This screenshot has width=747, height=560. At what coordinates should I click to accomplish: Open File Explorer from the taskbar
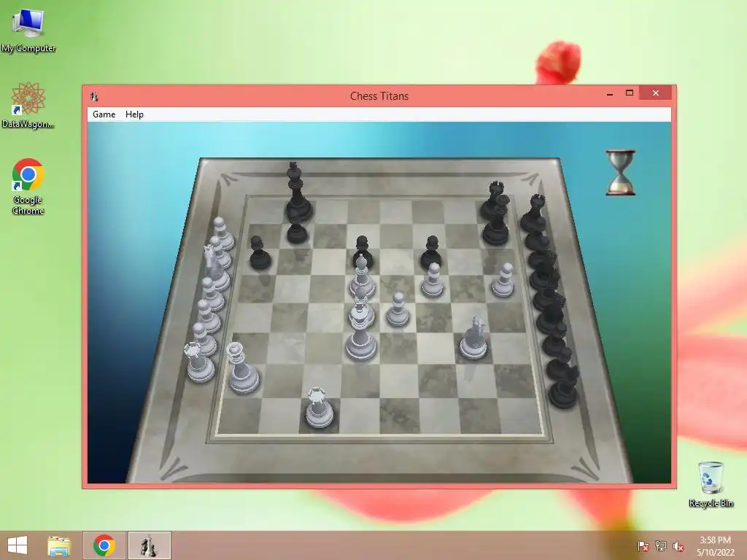click(x=59, y=545)
